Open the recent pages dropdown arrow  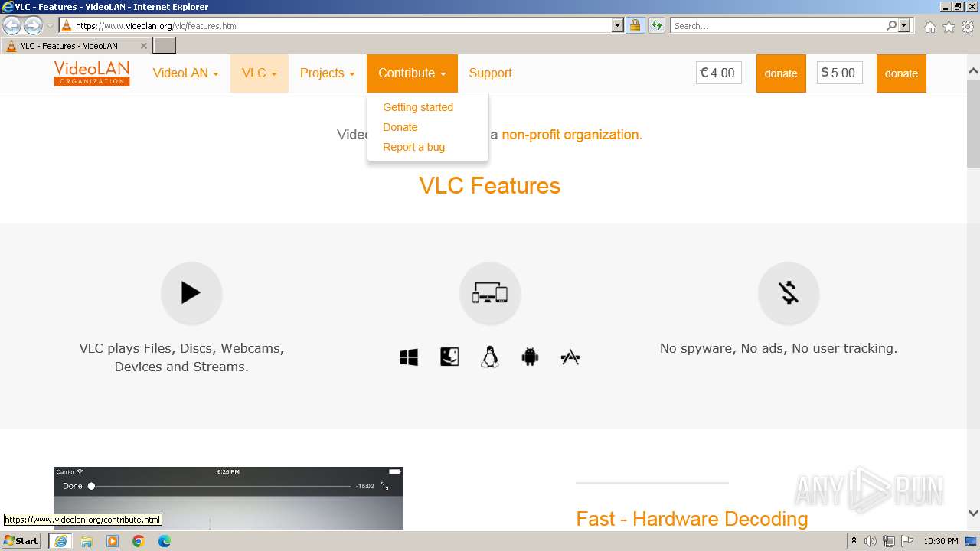50,26
